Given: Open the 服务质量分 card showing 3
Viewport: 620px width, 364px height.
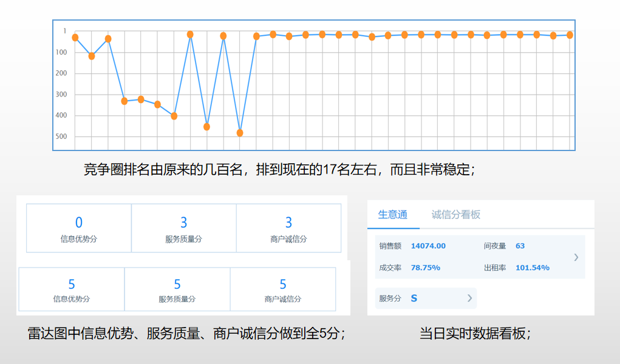Looking at the screenshot, I should (x=183, y=228).
